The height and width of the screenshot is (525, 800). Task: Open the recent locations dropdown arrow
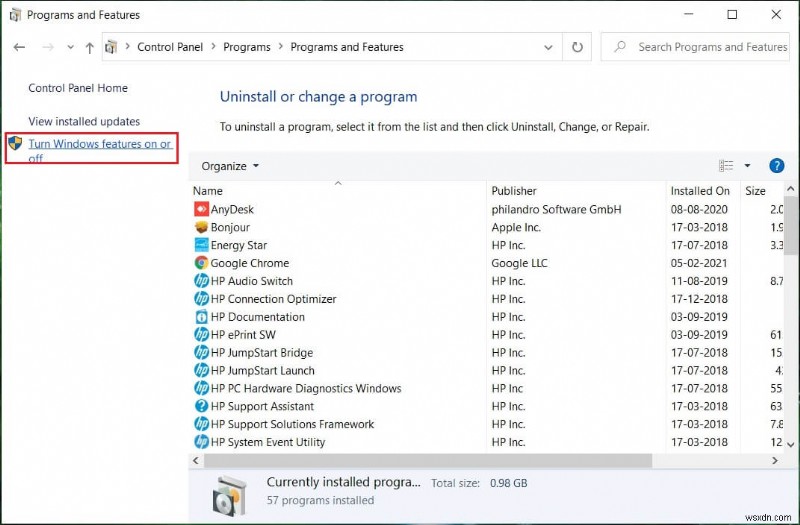70,47
